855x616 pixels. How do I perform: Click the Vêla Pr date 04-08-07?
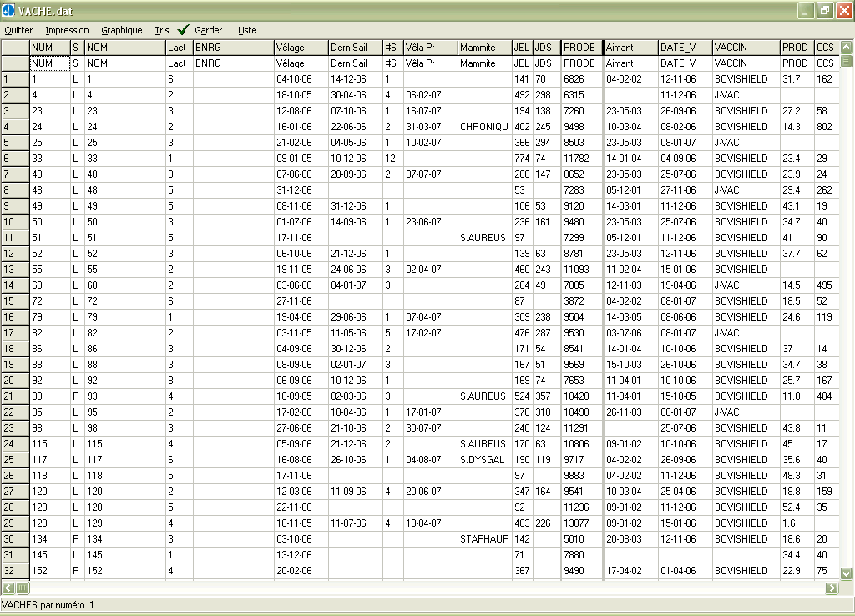click(430, 460)
